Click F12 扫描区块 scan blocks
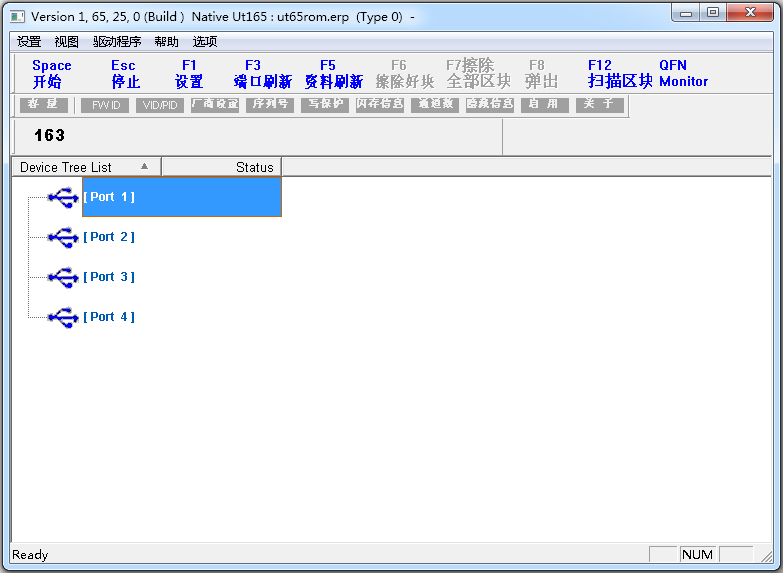This screenshot has width=783, height=573. (620, 73)
